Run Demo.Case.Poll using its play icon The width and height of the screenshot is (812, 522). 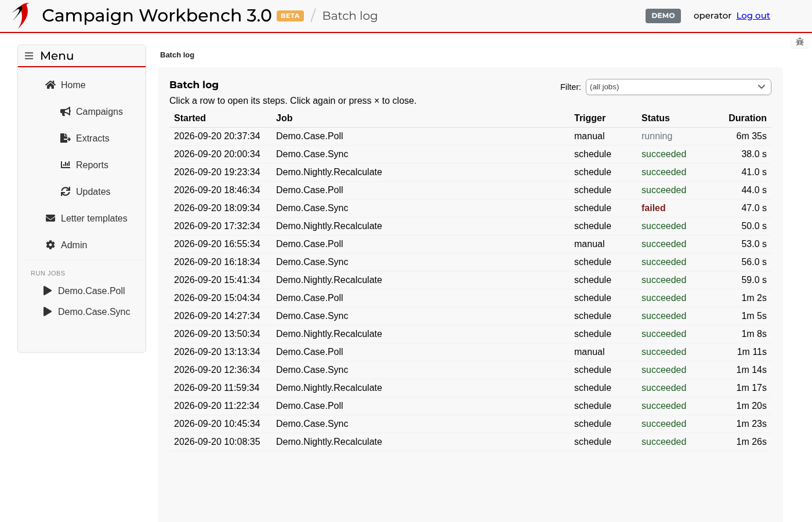point(48,291)
